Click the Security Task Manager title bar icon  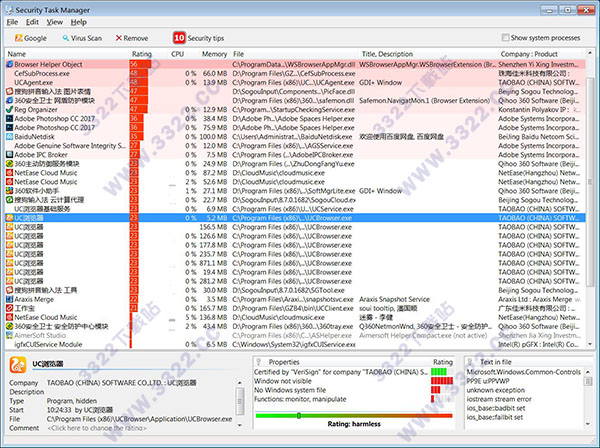[x=9, y=10]
